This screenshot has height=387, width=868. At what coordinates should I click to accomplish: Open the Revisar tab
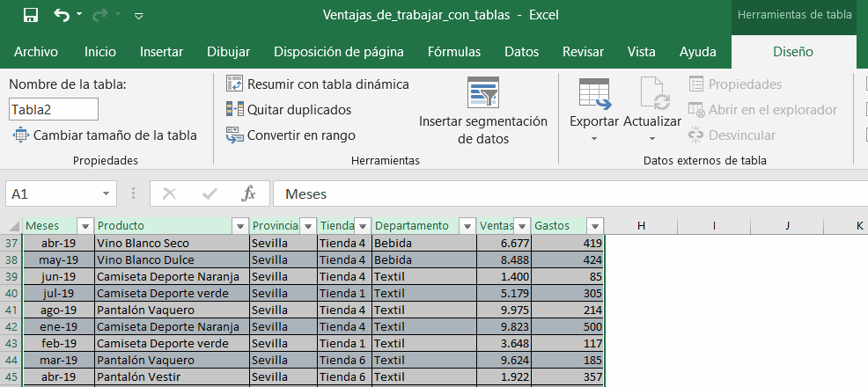[583, 52]
